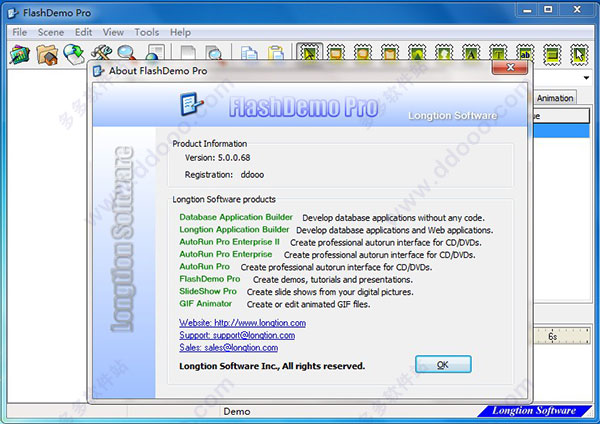Select the green triangle stamp tool

417,54
